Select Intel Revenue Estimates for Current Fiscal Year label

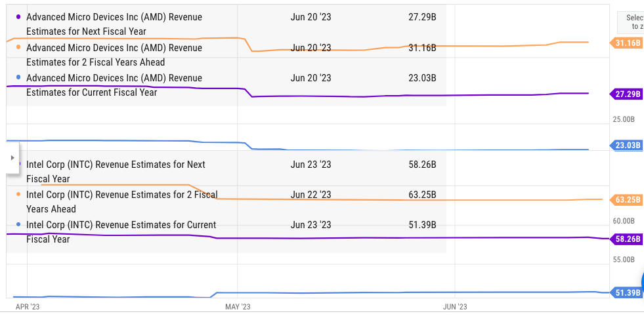[x=121, y=232]
